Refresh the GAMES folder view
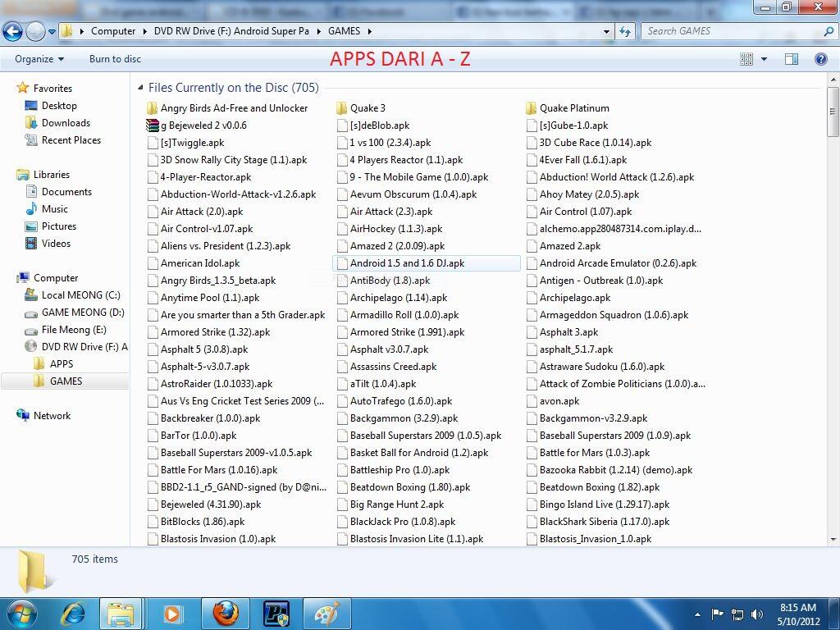Viewport: 840px width, 630px height. coord(624,32)
